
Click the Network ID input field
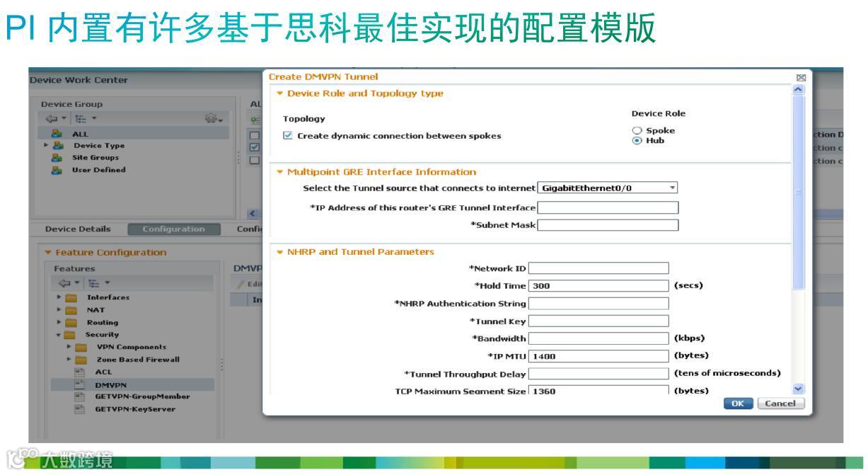[x=598, y=268]
